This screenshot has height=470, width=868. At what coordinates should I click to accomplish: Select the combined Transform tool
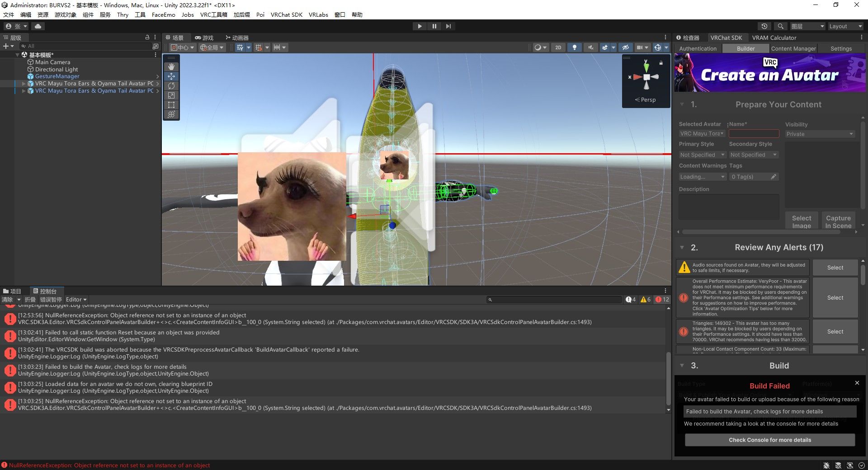[171, 114]
